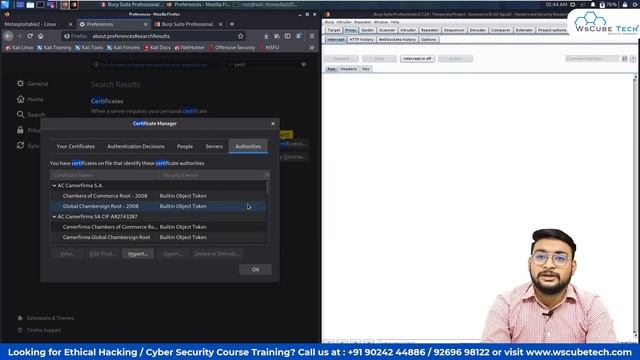Click the preferences search field

tap(267, 64)
